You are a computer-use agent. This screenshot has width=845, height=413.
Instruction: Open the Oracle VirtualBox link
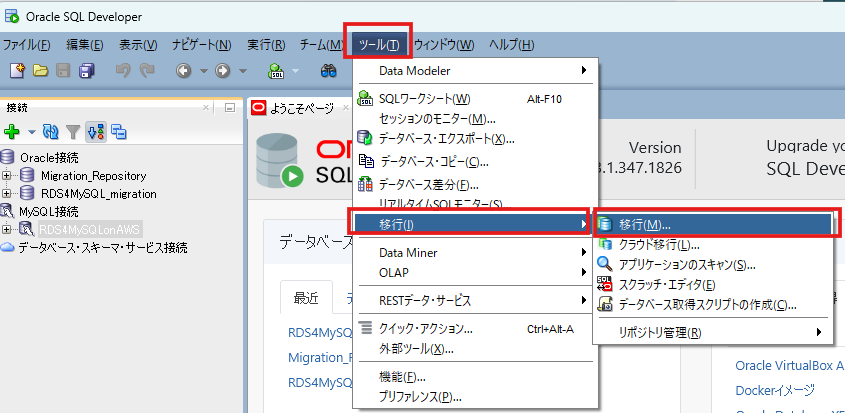(x=789, y=366)
